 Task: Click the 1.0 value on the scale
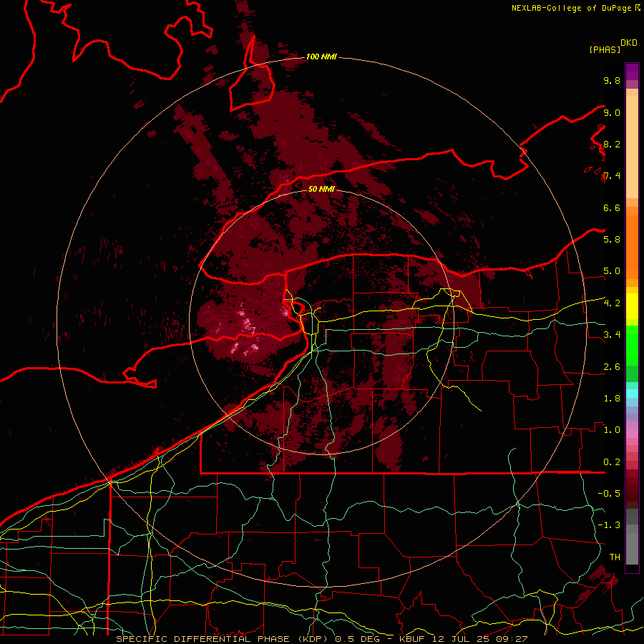pyautogui.click(x=612, y=430)
